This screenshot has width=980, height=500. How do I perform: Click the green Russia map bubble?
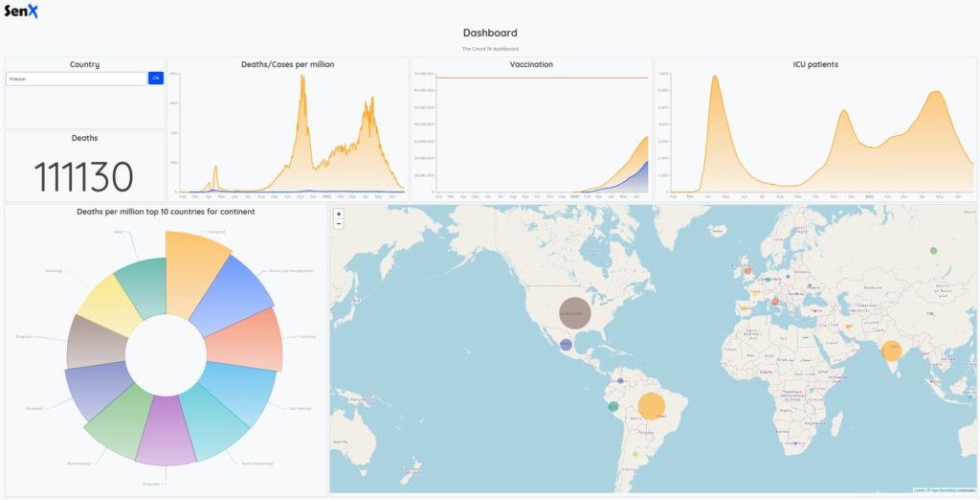coord(933,251)
